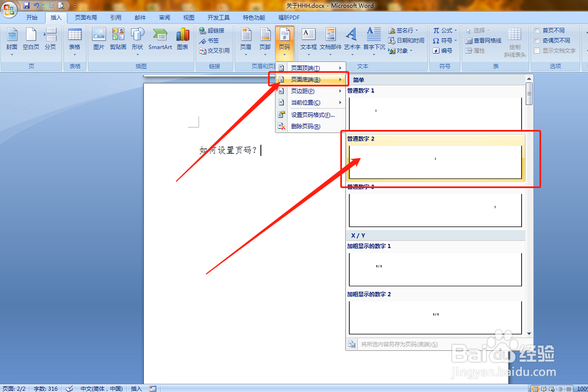Switch to Review (审阅) tab

[x=164, y=18]
